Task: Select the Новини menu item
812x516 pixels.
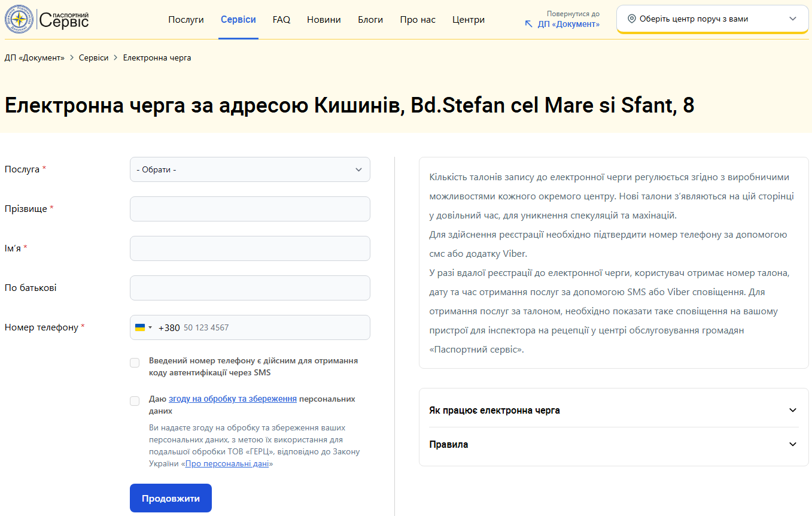Action: pyautogui.click(x=324, y=19)
